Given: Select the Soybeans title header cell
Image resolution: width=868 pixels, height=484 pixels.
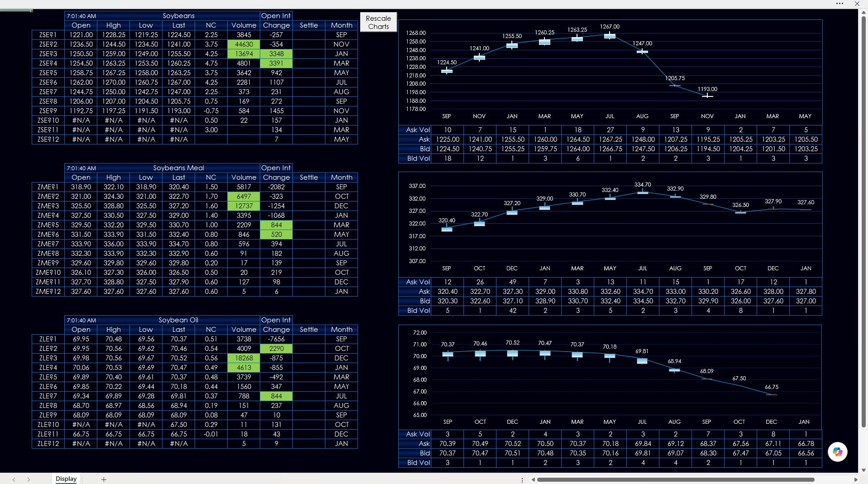Looking at the screenshot, I should [x=178, y=16].
